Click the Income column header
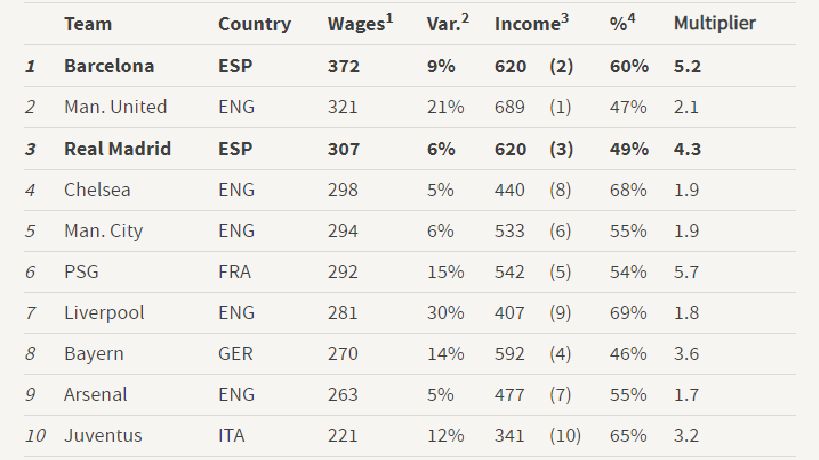The width and height of the screenshot is (819, 460). [531, 23]
